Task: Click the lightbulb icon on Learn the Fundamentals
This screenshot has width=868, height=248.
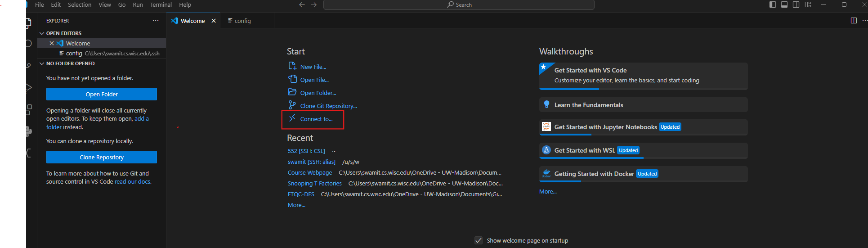Action: pyautogui.click(x=546, y=104)
